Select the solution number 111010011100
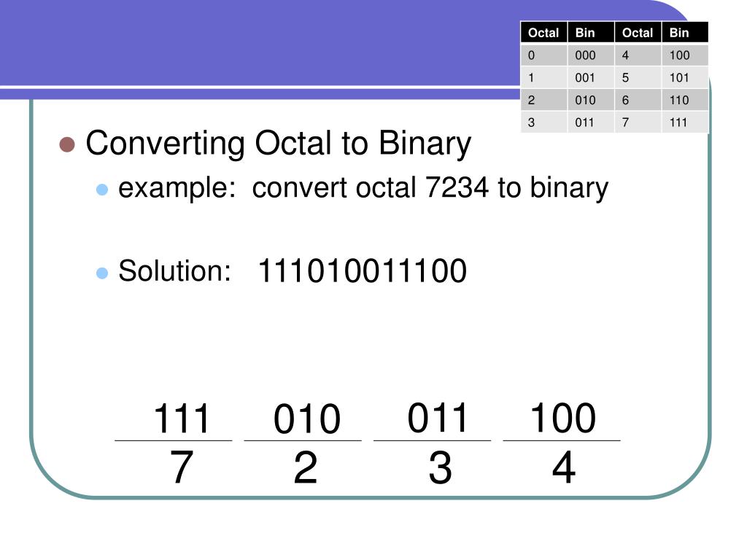The image size is (747, 560). (x=362, y=271)
